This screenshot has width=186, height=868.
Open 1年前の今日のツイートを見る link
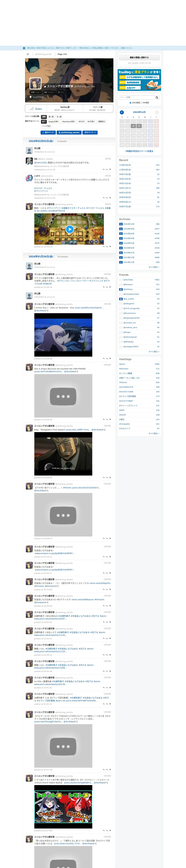[x=139, y=151]
